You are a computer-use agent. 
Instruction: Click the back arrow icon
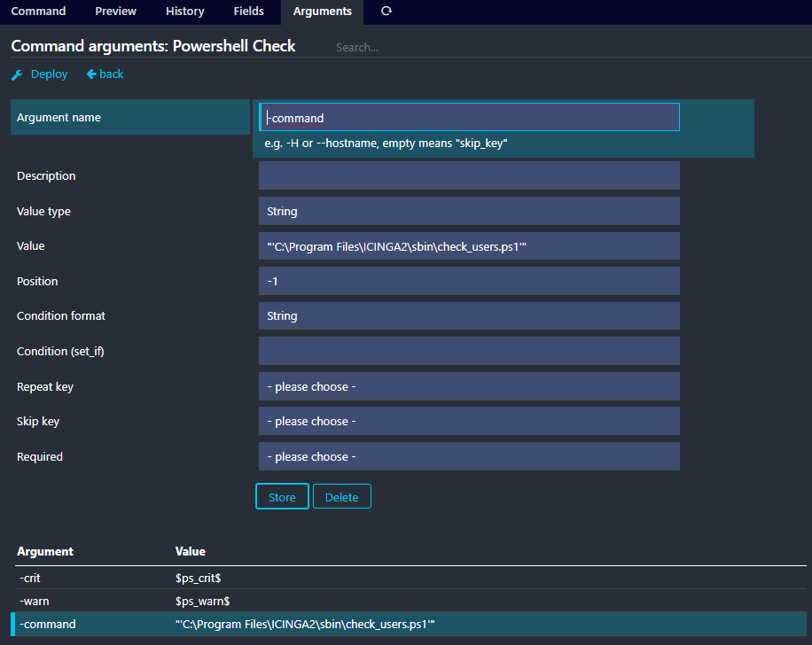point(91,74)
